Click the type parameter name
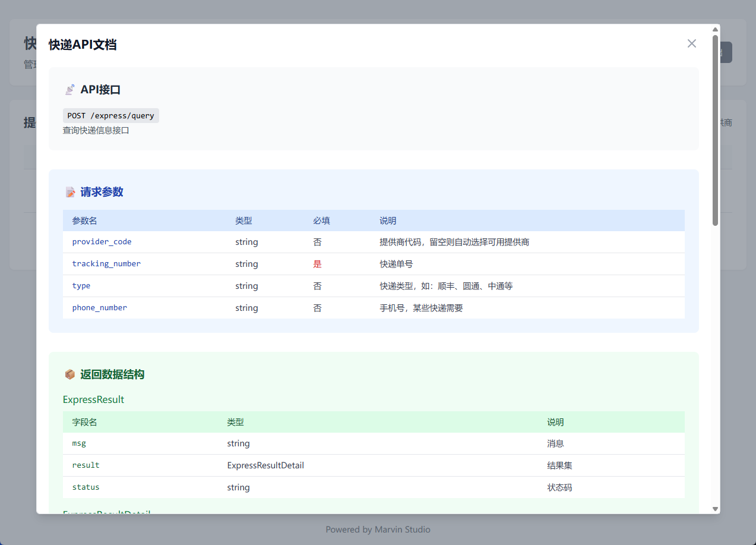The height and width of the screenshot is (545, 756). click(x=81, y=286)
